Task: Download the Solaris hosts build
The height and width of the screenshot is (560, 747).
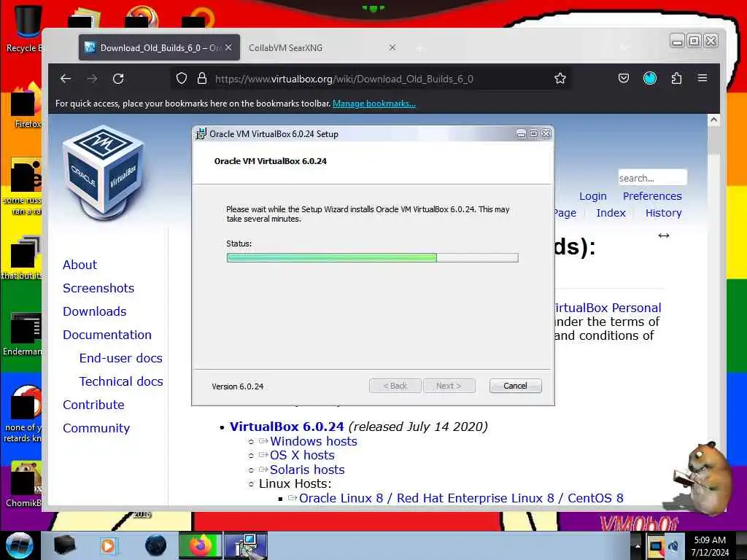Action: [307, 470]
